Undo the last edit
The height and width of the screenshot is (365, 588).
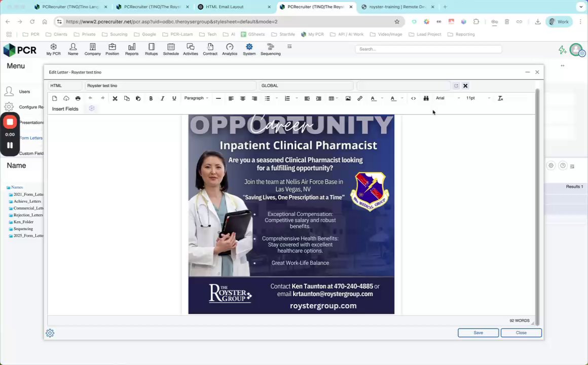tap(90, 98)
